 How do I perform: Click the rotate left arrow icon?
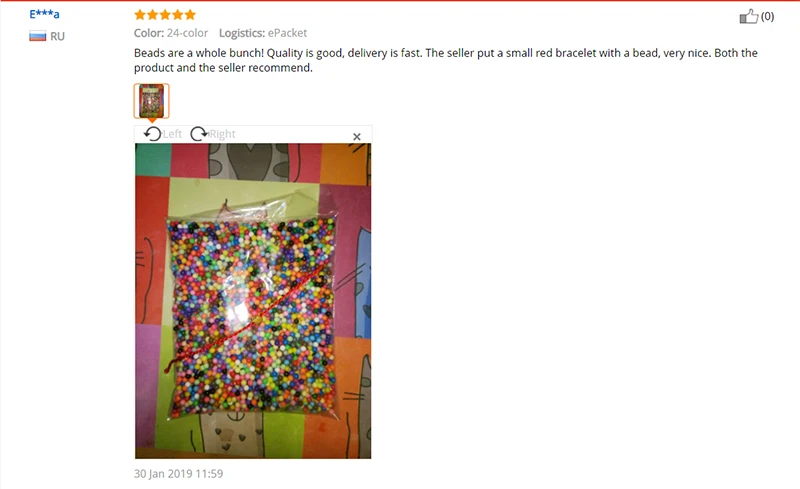pyautogui.click(x=152, y=134)
